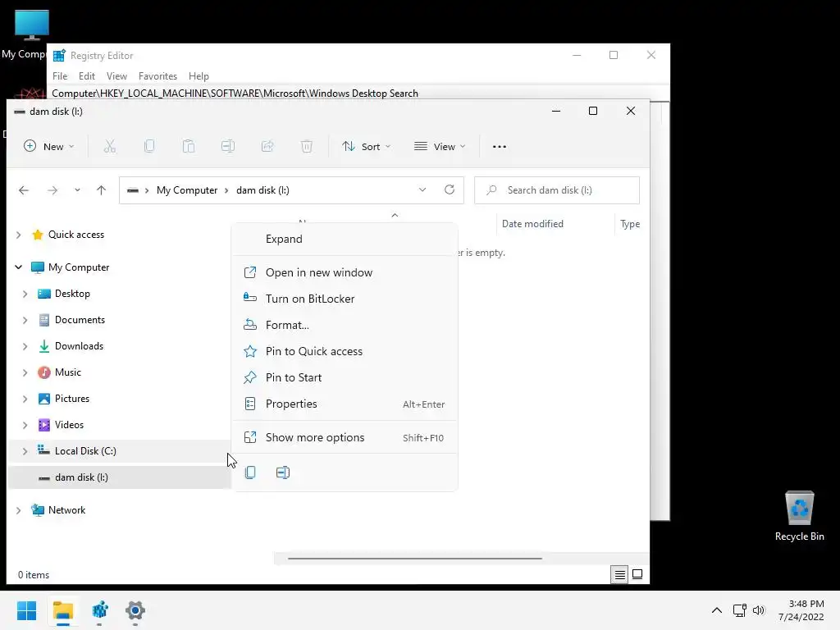Open clock and date in taskbar
The height and width of the screenshot is (630, 840).
802,610
